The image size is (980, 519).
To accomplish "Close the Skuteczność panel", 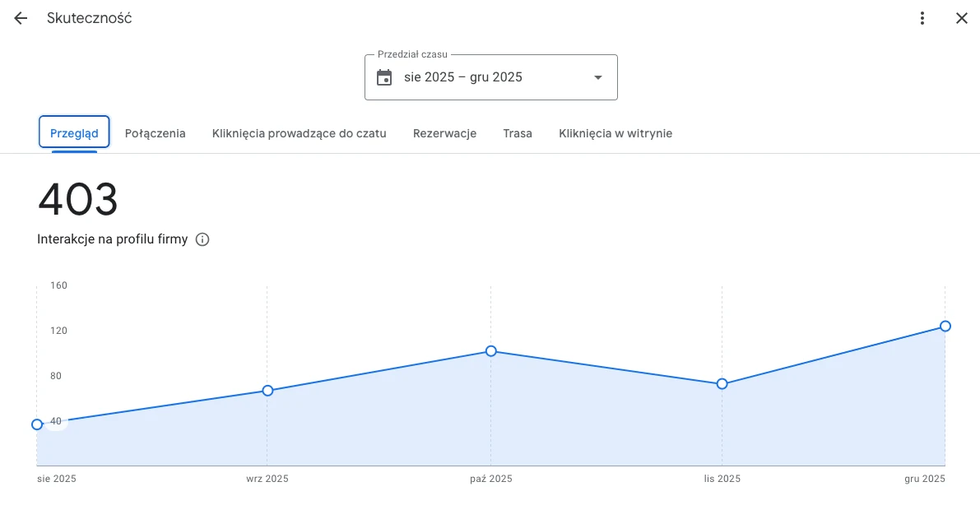I will click(961, 18).
